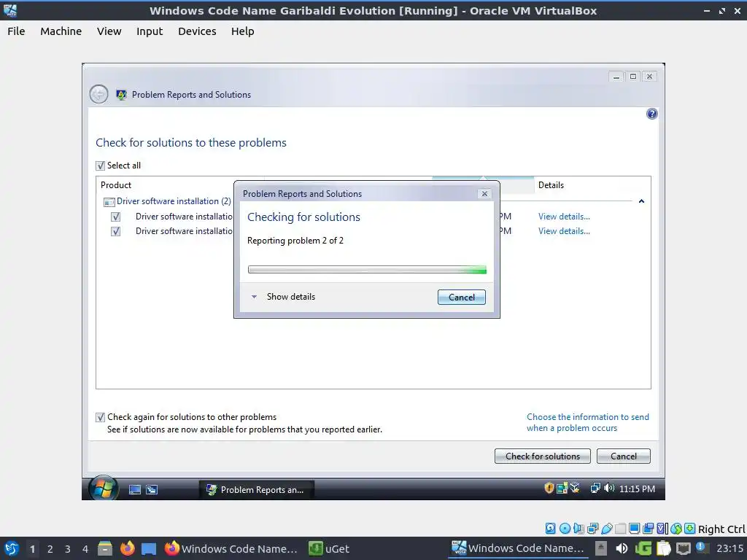
Task: Click Switch between windows quick launch icon
Action: click(152, 489)
